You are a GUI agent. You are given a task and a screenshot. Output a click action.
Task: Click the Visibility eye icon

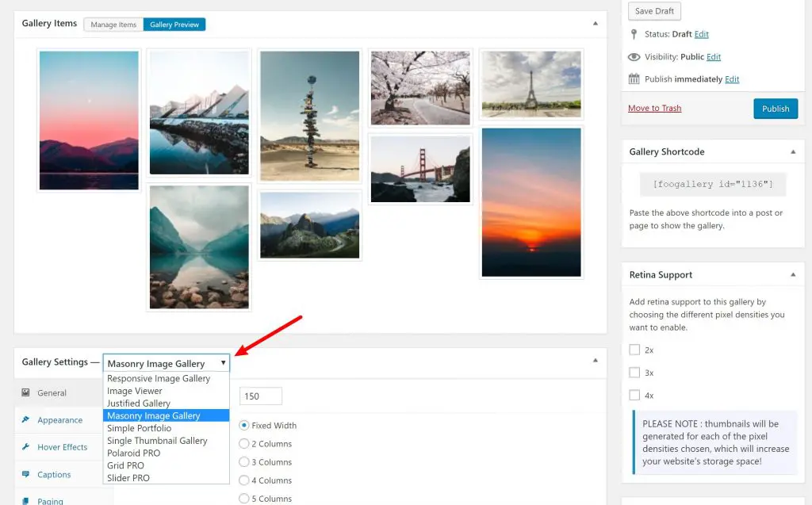coord(634,57)
